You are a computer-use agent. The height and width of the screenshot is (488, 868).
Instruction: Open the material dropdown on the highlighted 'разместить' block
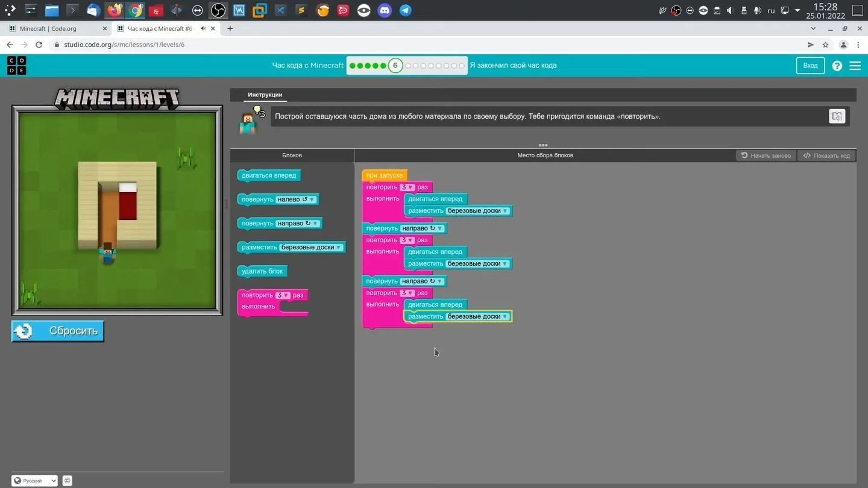point(478,316)
